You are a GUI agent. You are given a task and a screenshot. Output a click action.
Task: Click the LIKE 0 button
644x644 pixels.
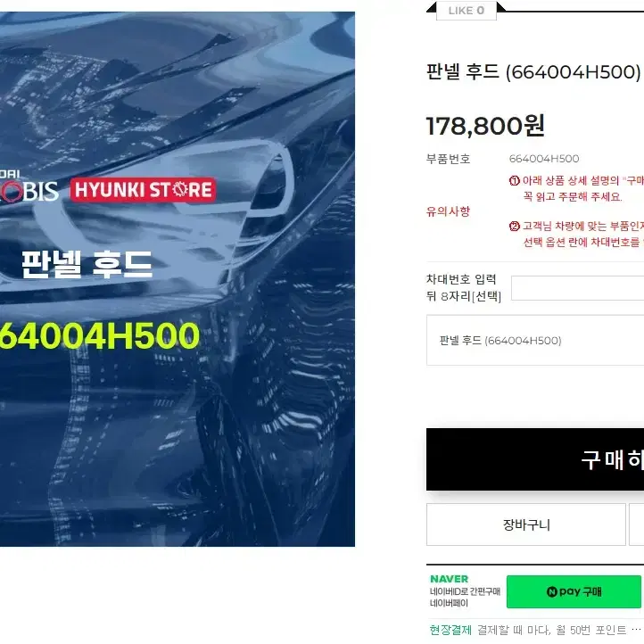pos(466,11)
